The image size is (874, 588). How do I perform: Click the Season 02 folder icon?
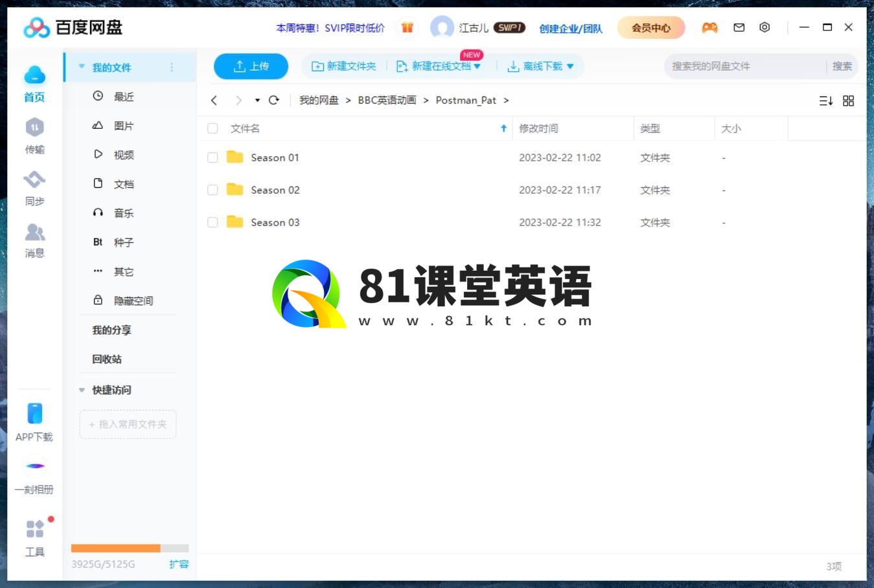[235, 190]
